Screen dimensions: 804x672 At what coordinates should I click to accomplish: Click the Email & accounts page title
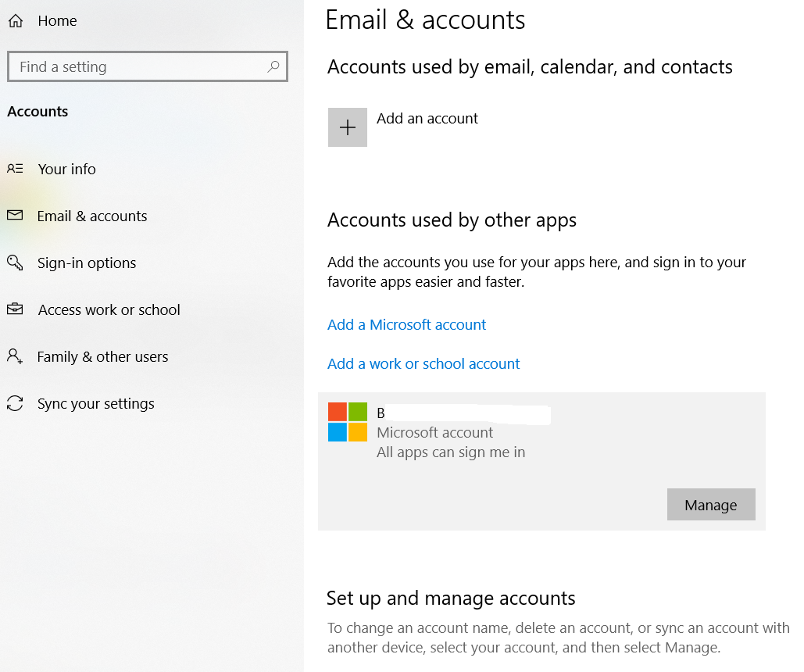click(425, 20)
